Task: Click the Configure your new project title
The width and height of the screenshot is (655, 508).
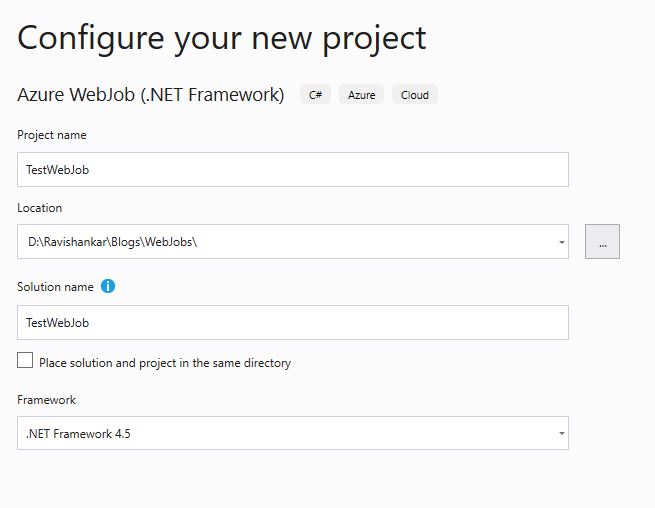Action: coord(221,39)
